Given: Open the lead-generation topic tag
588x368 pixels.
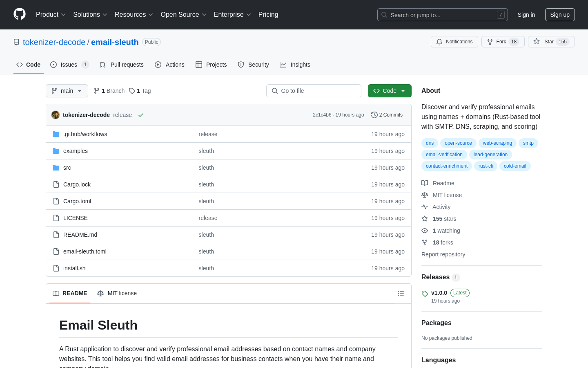Looking at the screenshot, I should click(x=490, y=155).
